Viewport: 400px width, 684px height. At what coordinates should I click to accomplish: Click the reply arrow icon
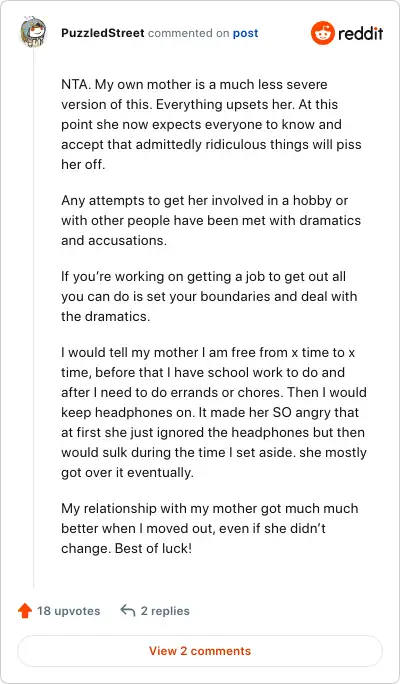(x=127, y=611)
